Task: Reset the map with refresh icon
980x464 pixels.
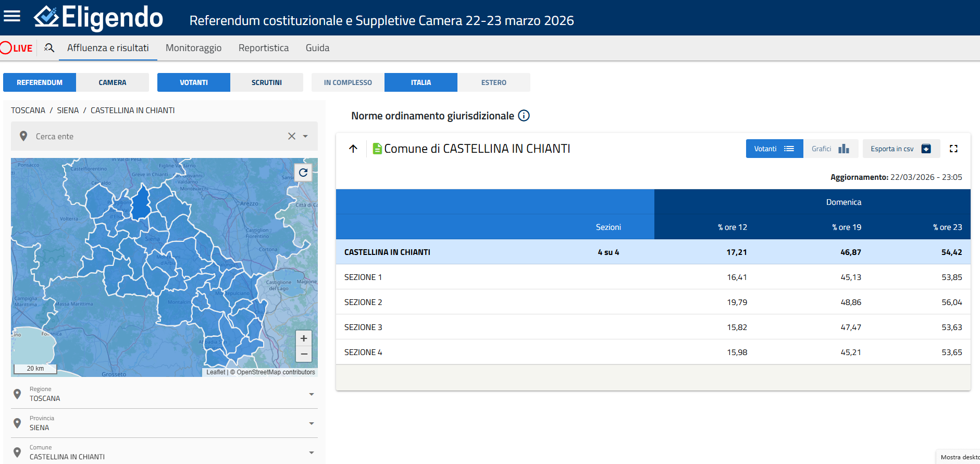Action: tap(303, 173)
